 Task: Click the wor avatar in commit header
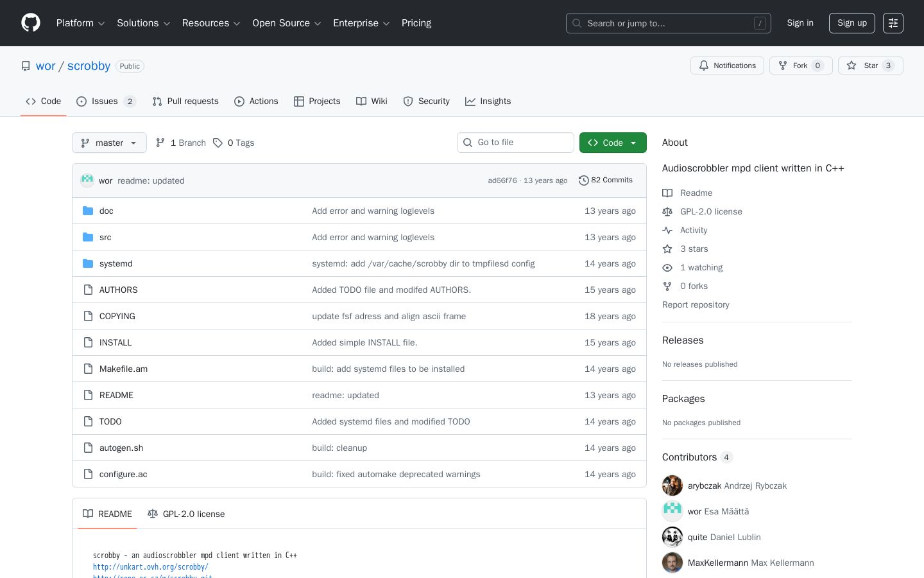(x=87, y=180)
